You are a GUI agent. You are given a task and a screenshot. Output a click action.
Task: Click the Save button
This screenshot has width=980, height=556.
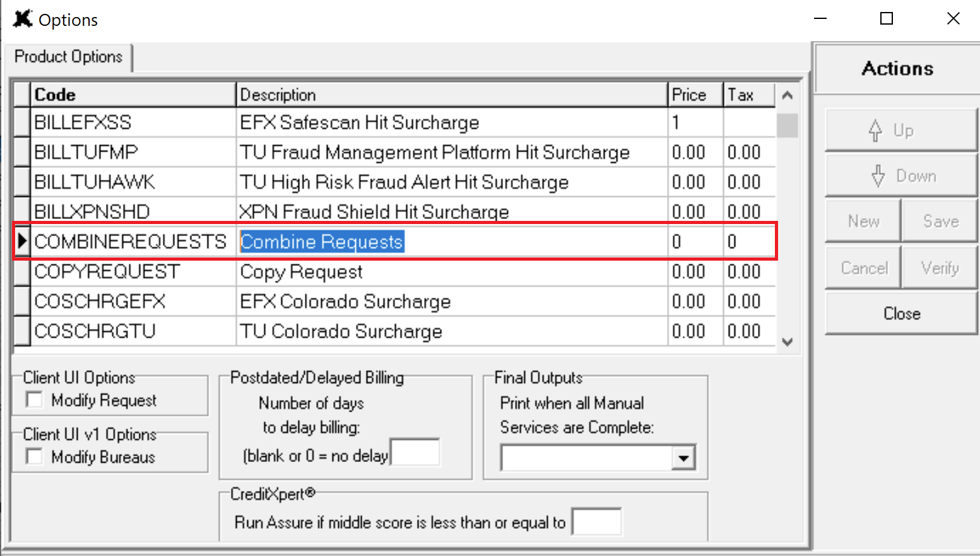point(940,222)
